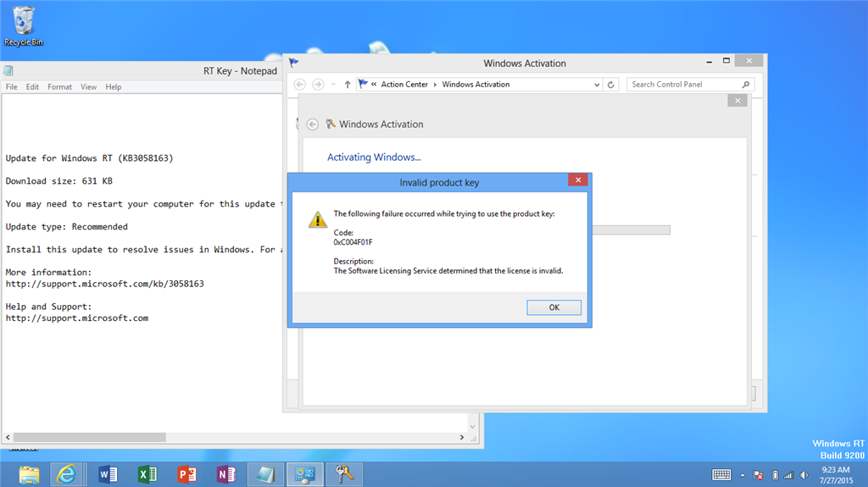
Task: Open PowerPoint from the taskbar
Action: coord(186,475)
